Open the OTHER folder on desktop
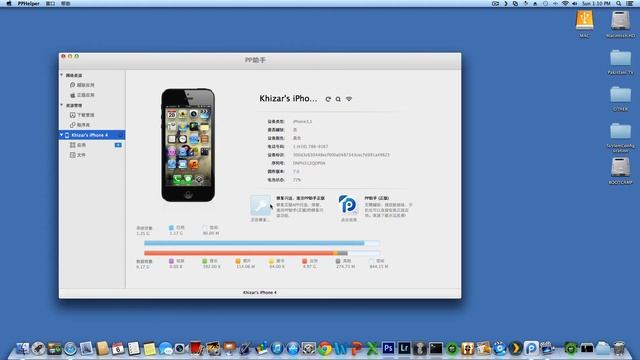This screenshot has width=640, height=360. tap(620, 98)
